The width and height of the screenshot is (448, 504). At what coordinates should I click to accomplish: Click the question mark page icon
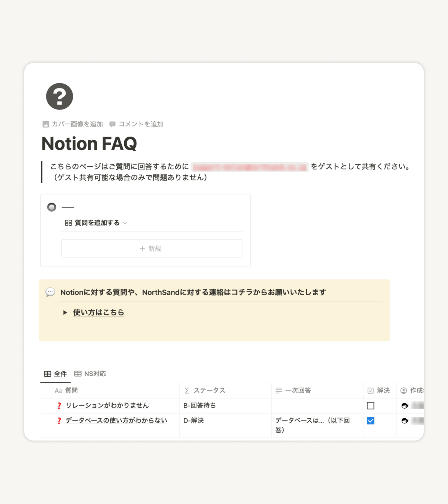(x=59, y=96)
